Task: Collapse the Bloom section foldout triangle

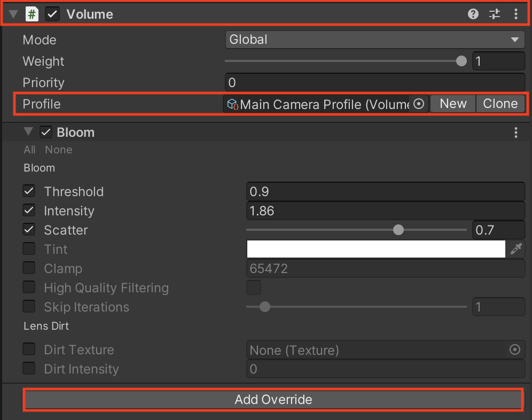Action: (28, 132)
